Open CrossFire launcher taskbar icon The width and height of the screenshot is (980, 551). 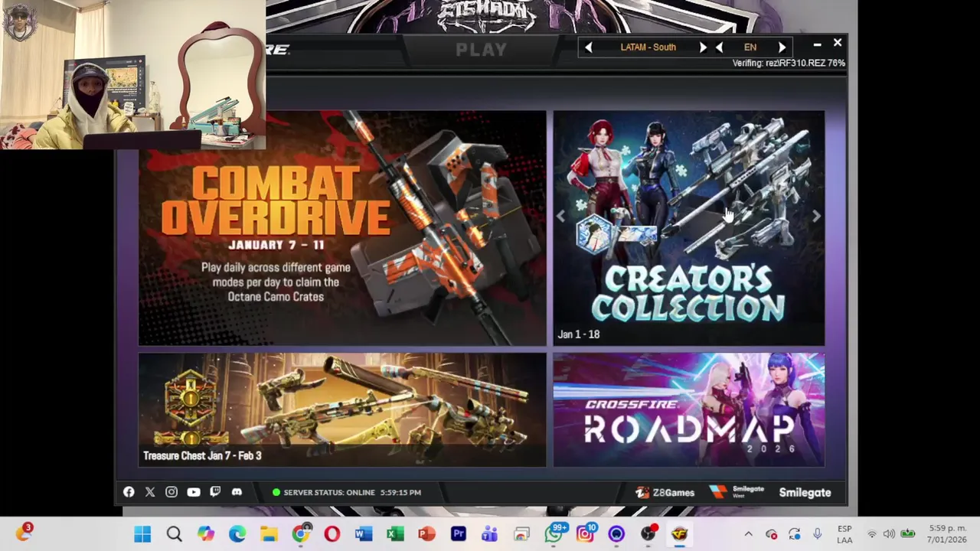679,534
